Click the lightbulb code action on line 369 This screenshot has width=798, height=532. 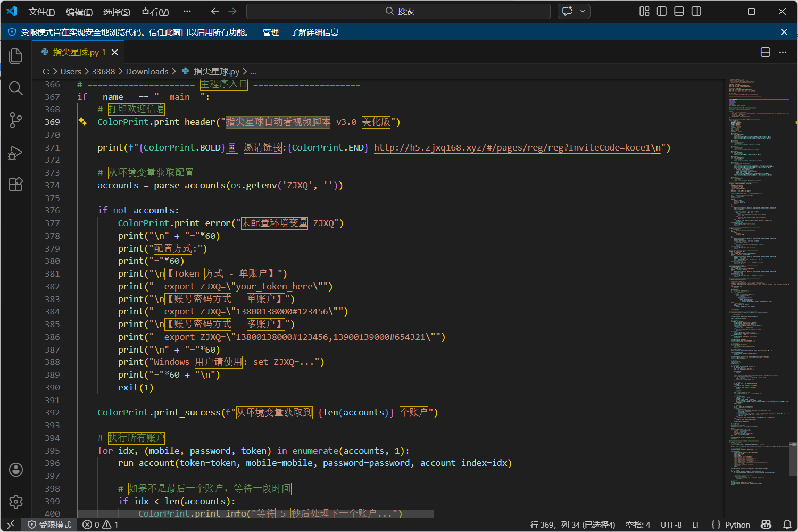[x=82, y=122]
